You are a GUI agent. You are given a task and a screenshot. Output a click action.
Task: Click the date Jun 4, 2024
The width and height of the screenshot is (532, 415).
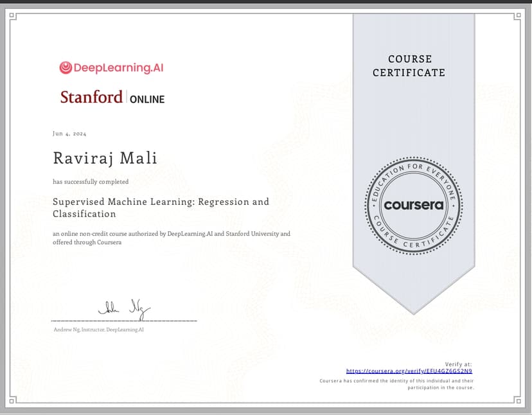(69, 134)
